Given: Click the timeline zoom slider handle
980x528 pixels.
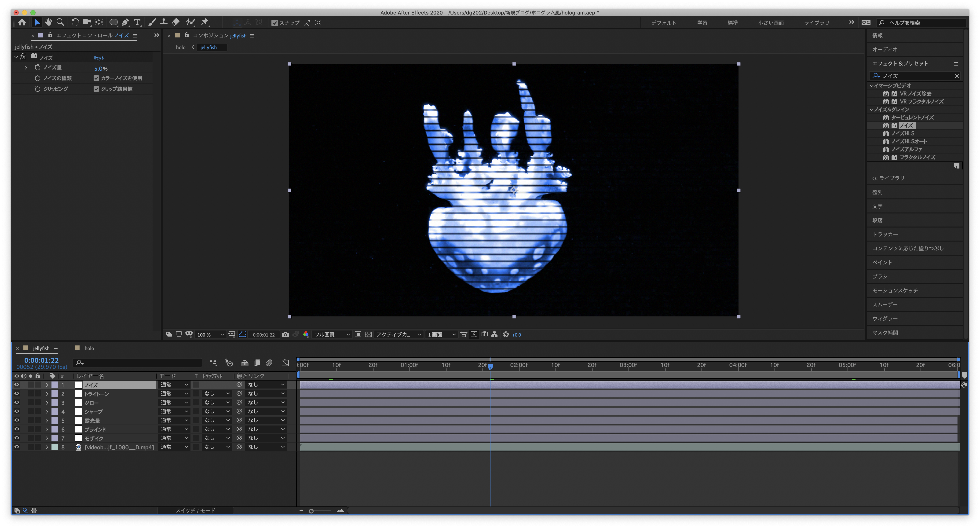Looking at the screenshot, I should click(x=311, y=511).
